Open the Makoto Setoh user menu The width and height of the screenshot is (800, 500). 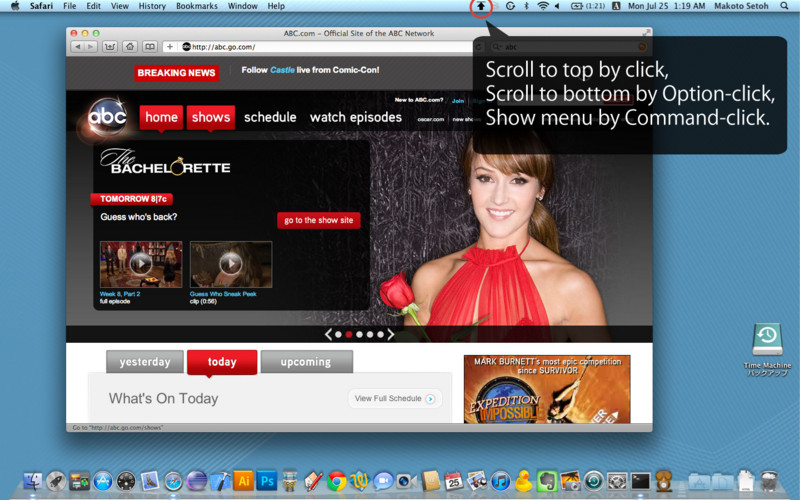741,6
